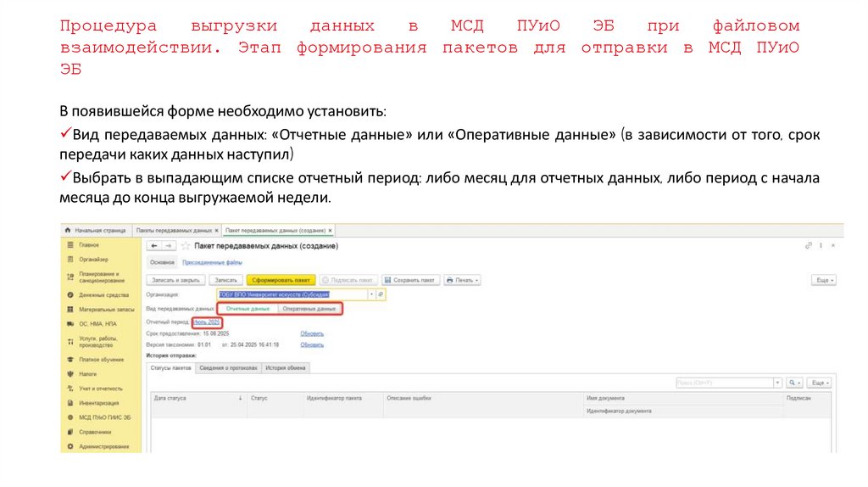This screenshot has height=487, width=868.
Task: Click the Сохранить пакет button
Action: (x=410, y=280)
